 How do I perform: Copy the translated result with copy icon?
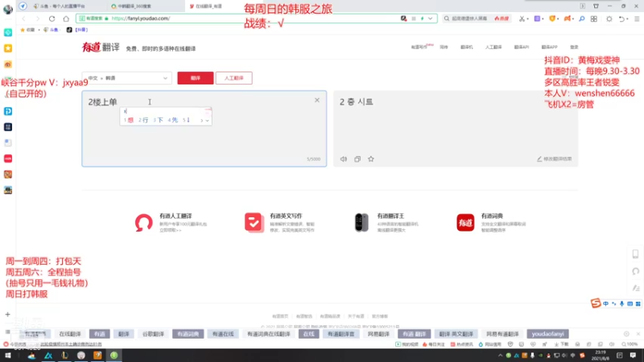[357, 158]
